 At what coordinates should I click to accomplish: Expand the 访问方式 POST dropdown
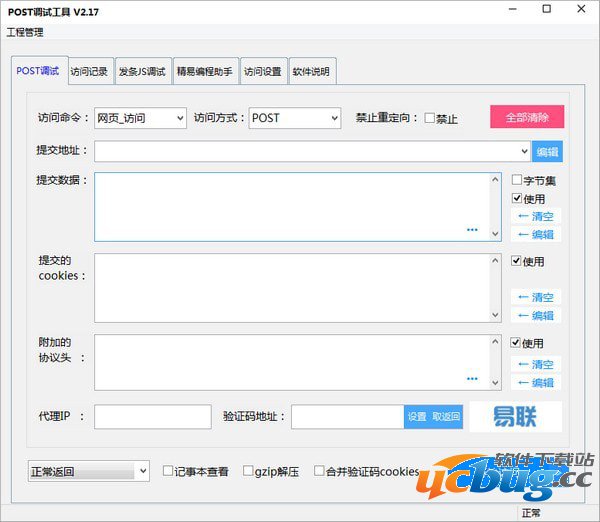[x=295, y=118]
